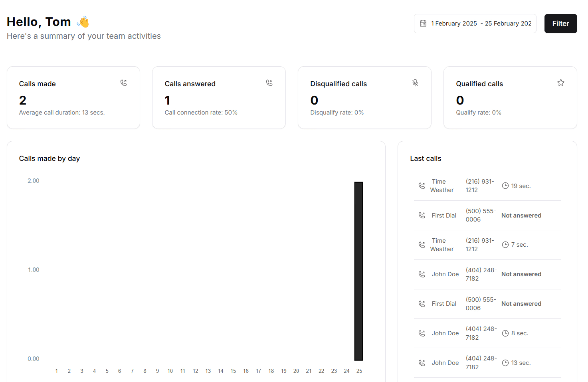Click the phone number (216) 931-1212
This screenshot has height=382, width=588.
click(480, 186)
